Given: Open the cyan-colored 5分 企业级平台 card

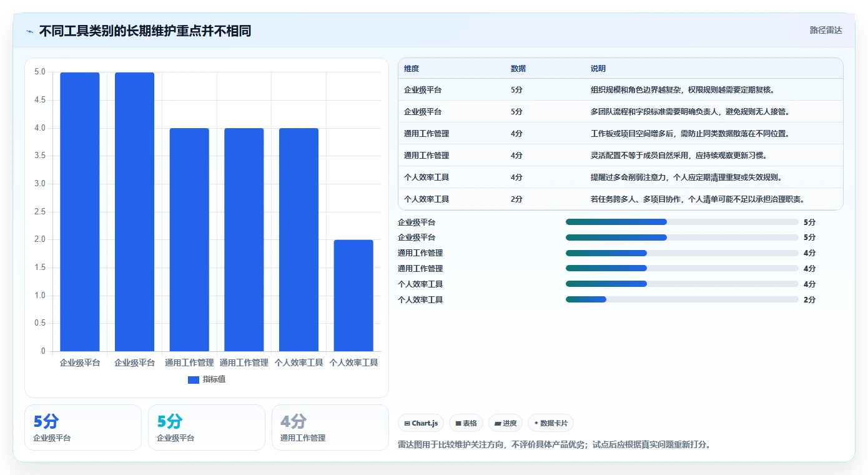Looking at the screenshot, I should click(x=206, y=427).
